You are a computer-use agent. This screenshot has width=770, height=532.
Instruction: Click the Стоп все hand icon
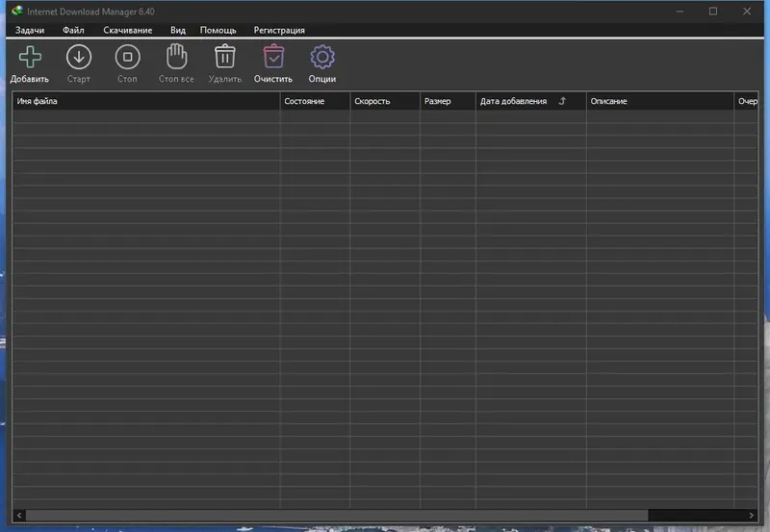(x=176, y=57)
